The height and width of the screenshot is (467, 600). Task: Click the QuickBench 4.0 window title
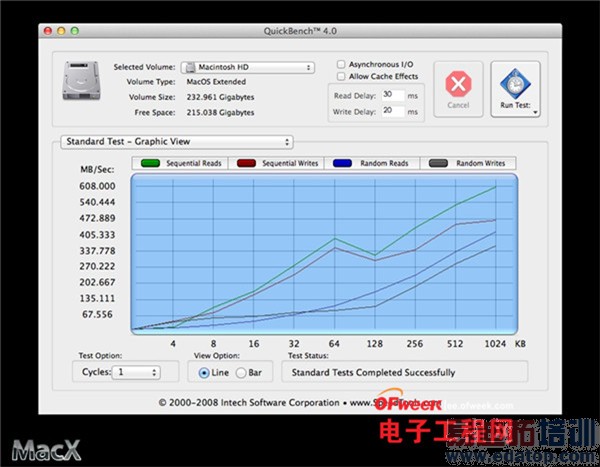point(300,31)
